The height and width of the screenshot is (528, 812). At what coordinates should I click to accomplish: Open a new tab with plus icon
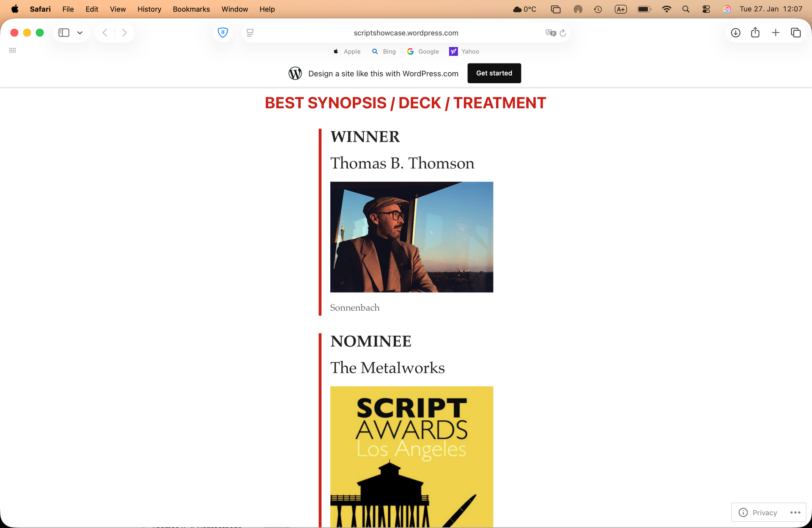tap(775, 33)
